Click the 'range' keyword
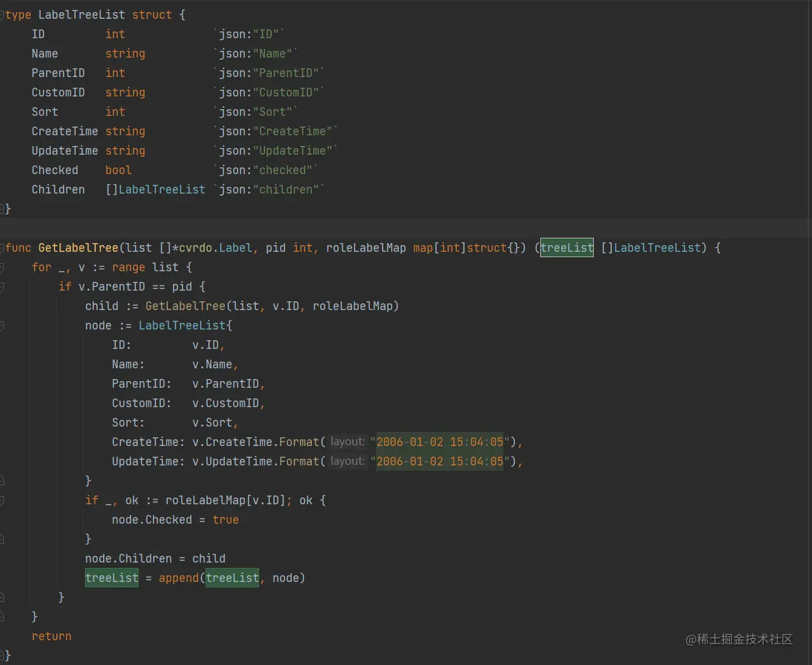Image resolution: width=812 pixels, height=665 pixels. pyautogui.click(x=129, y=267)
